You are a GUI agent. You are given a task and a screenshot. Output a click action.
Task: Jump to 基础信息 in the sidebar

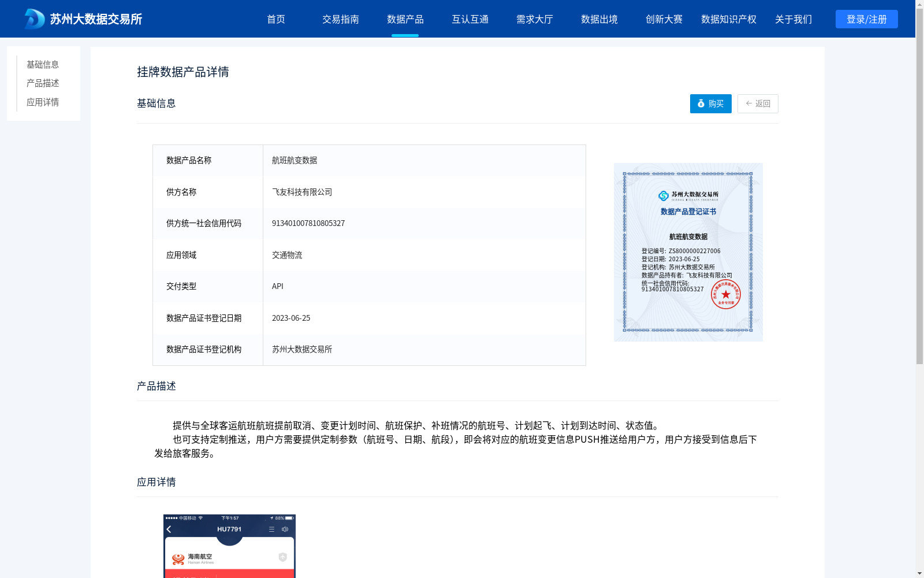[43, 64]
